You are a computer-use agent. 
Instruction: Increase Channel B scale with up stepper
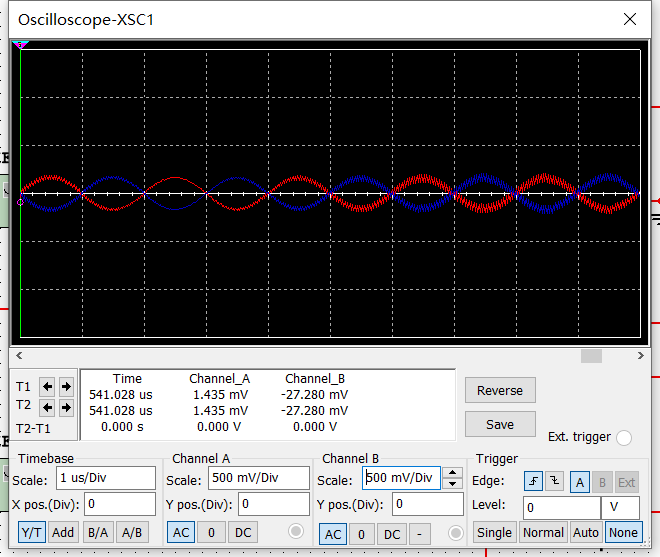pos(452,473)
